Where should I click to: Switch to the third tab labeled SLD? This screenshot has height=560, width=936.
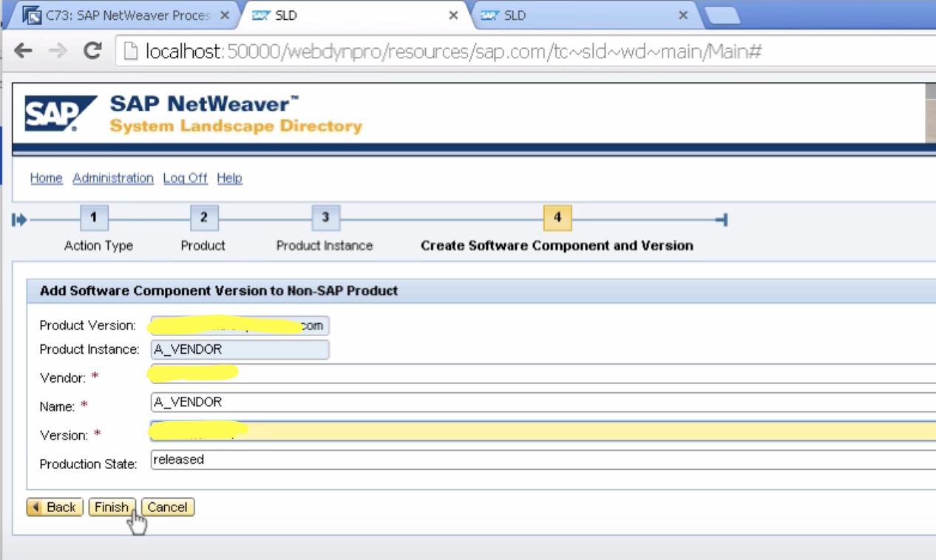[x=584, y=16]
